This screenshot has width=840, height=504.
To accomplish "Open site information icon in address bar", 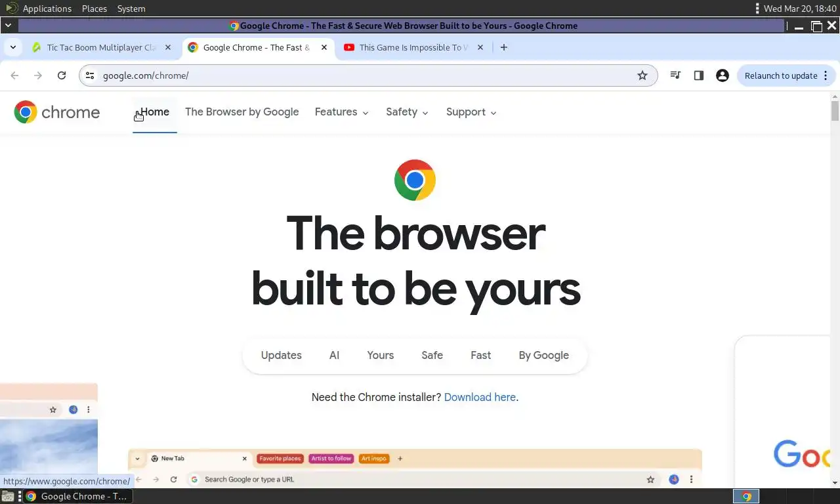I will click(x=90, y=75).
